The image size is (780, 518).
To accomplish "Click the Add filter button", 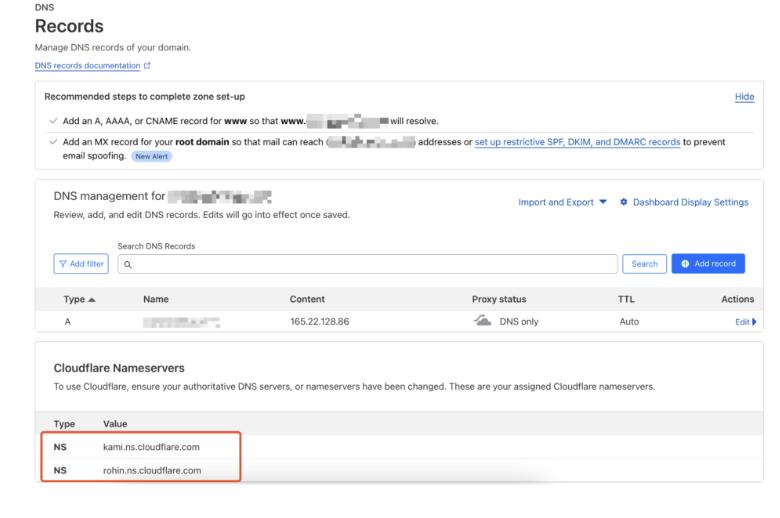I will [x=82, y=263].
